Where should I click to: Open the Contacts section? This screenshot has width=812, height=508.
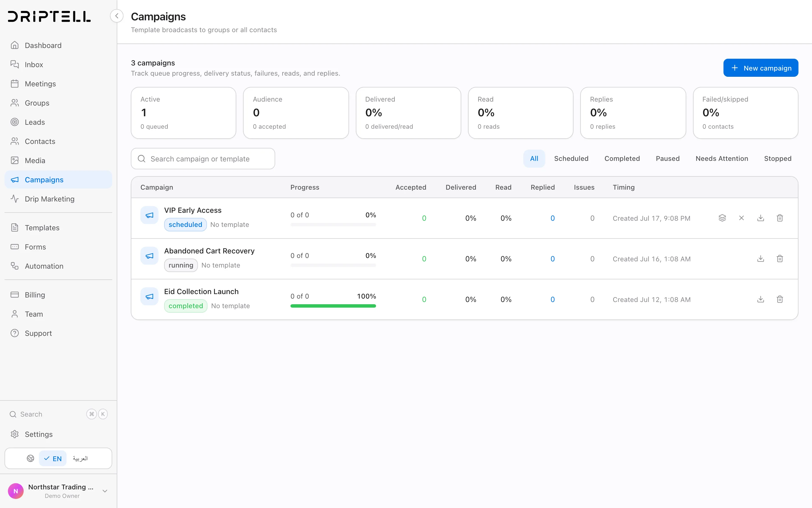click(x=58, y=141)
